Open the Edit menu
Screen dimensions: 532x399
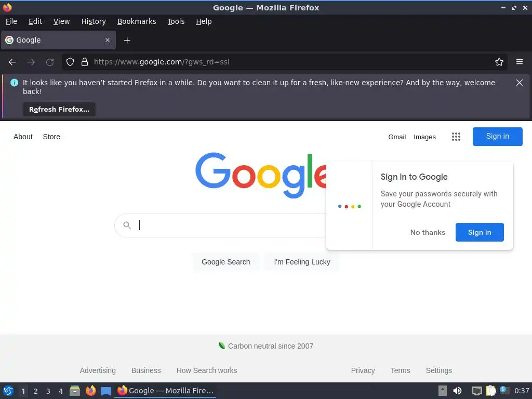35,21
